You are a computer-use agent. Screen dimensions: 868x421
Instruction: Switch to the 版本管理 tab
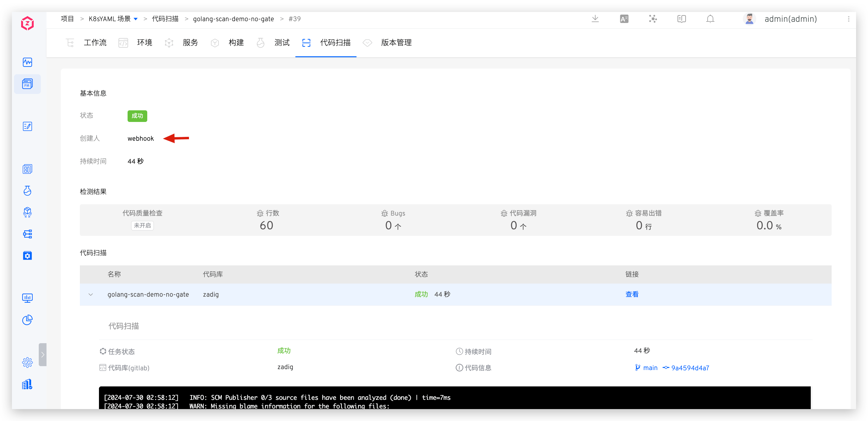click(396, 43)
